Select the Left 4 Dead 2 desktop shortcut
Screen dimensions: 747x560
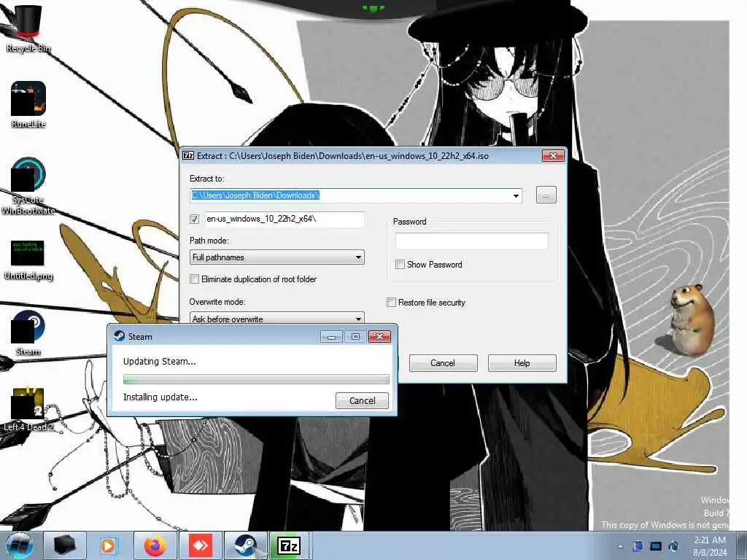click(28, 410)
